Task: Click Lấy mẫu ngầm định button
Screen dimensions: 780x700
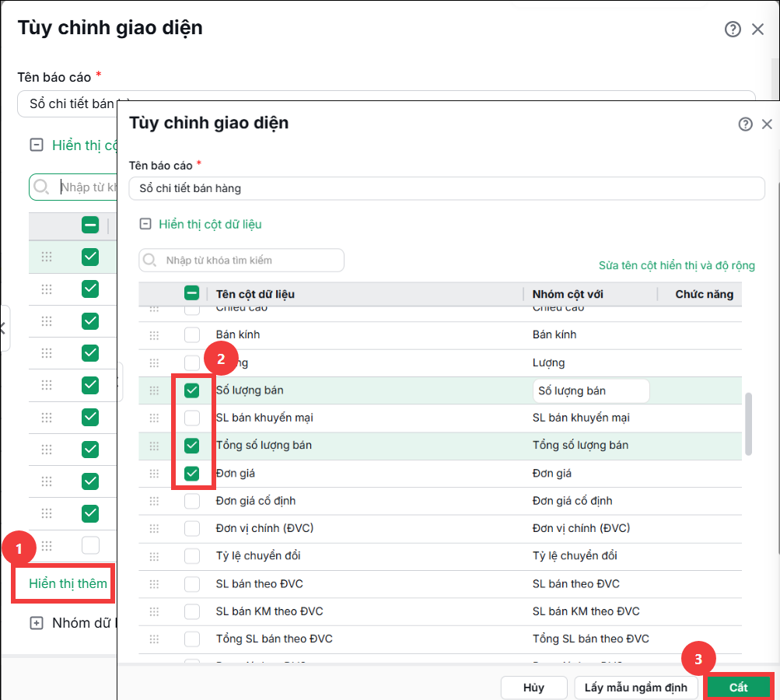Action: (x=635, y=687)
